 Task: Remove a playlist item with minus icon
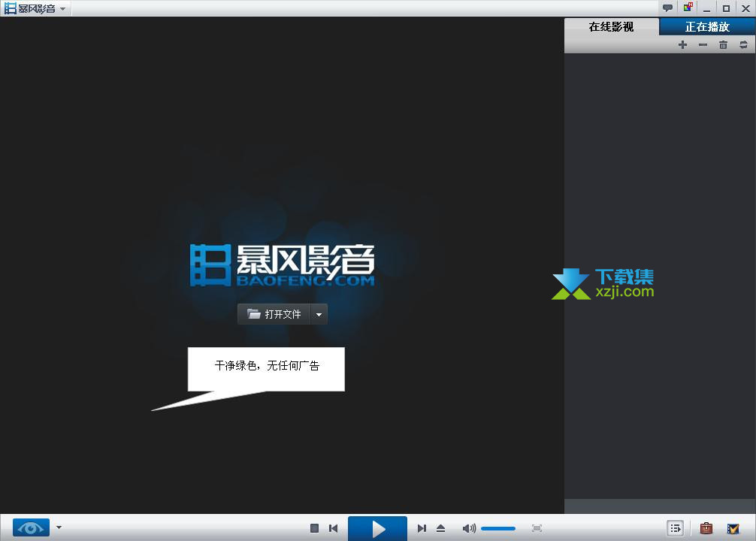703,45
